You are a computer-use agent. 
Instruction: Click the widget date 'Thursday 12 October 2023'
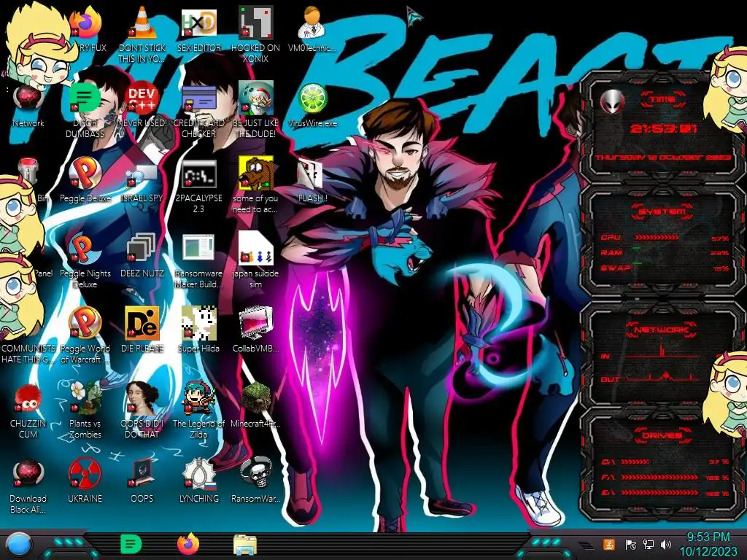pyautogui.click(x=663, y=157)
